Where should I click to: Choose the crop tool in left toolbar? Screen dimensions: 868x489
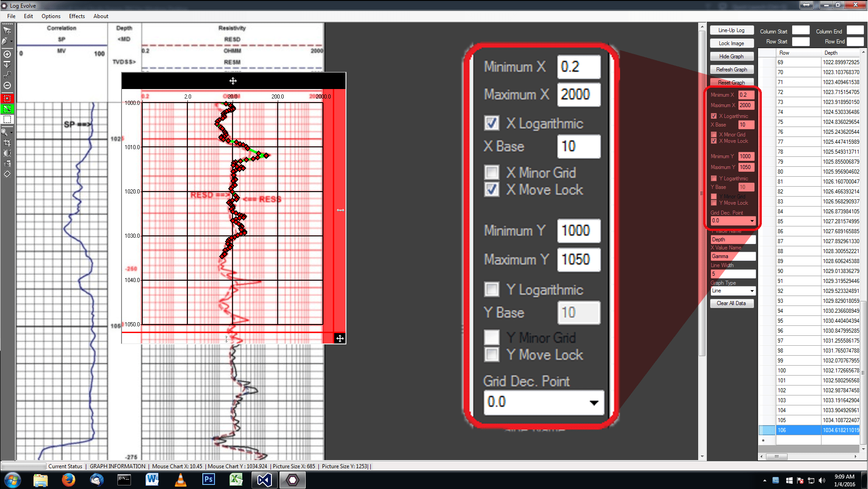7,143
